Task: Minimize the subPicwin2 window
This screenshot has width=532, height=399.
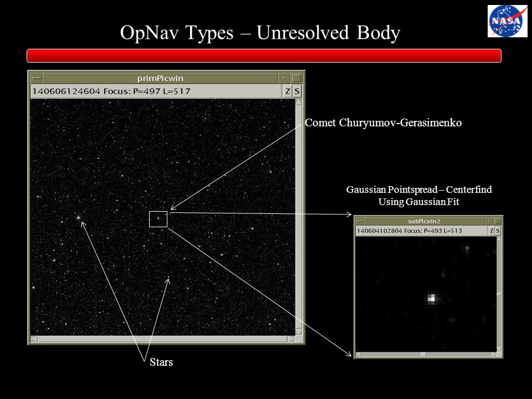Action: tap(489, 221)
